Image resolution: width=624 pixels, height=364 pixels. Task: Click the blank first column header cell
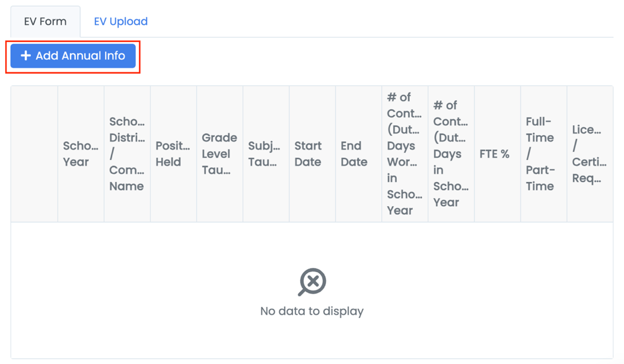(x=34, y=154)
